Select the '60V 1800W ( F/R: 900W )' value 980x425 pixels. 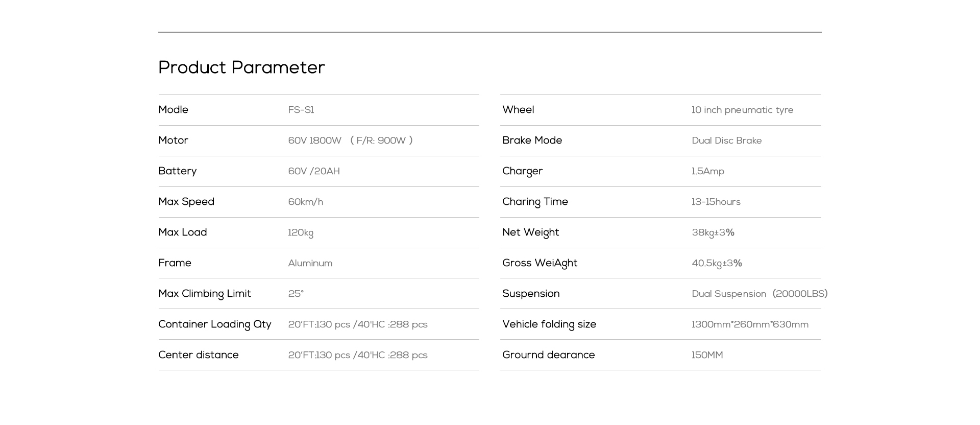(351, 140)
